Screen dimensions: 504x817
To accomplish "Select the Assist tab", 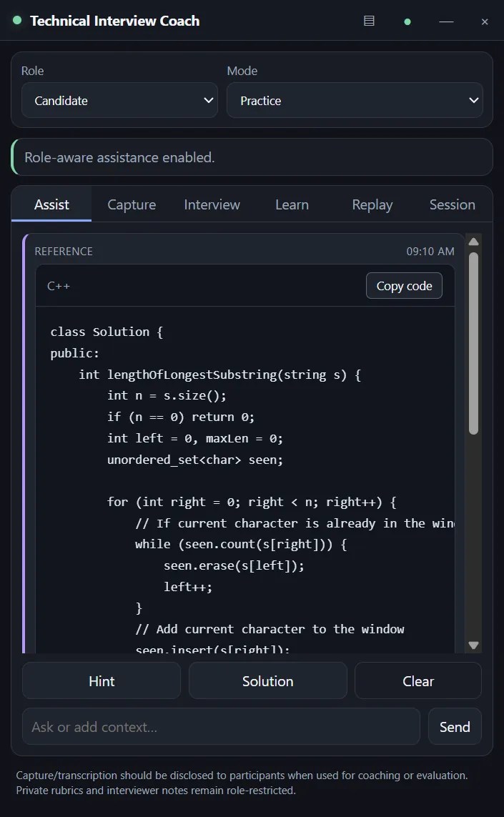I will (x=51, y=204).
